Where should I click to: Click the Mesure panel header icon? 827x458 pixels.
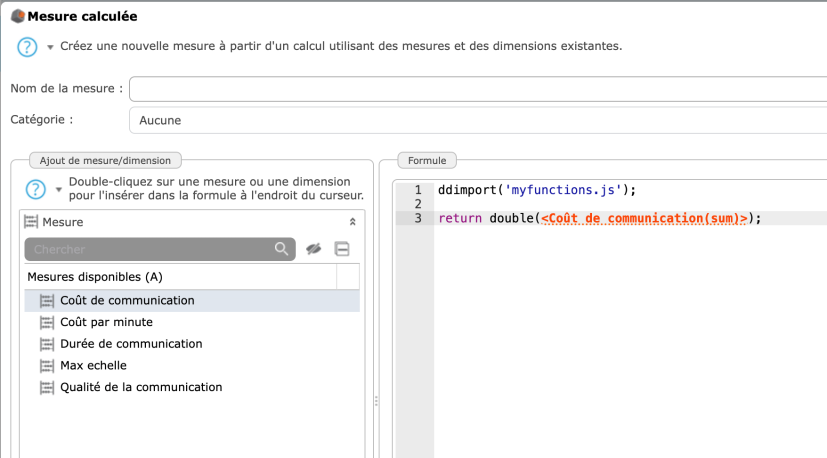(31, 222)
